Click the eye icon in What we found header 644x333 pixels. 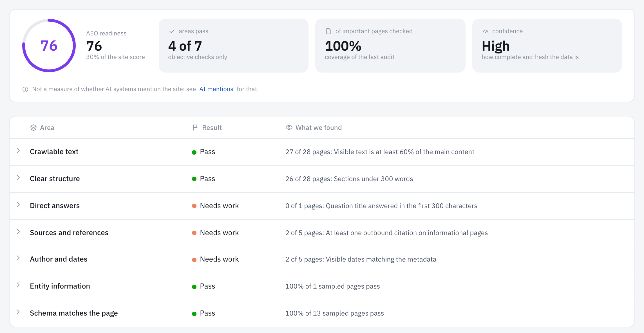tap(289, 127)
